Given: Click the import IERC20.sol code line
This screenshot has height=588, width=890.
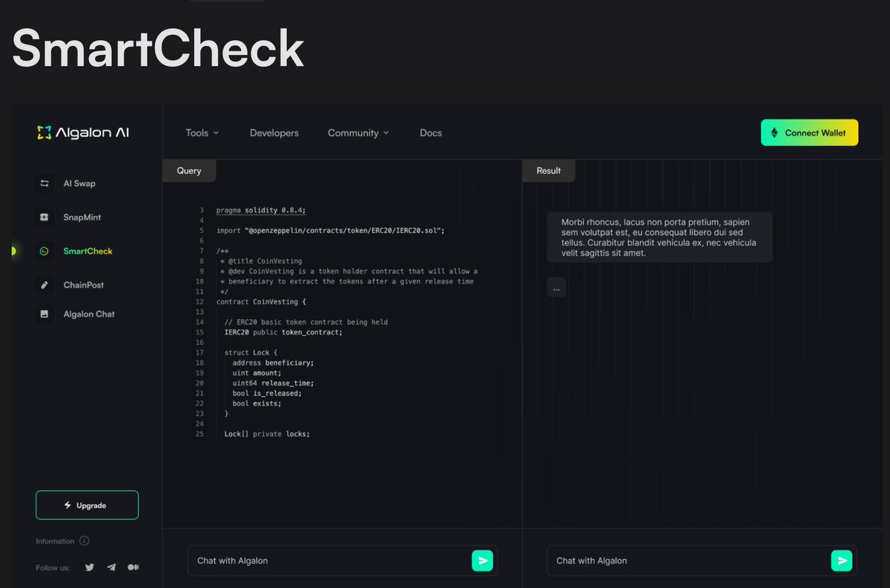Looking at the screenshot, I should click(330, 231).
